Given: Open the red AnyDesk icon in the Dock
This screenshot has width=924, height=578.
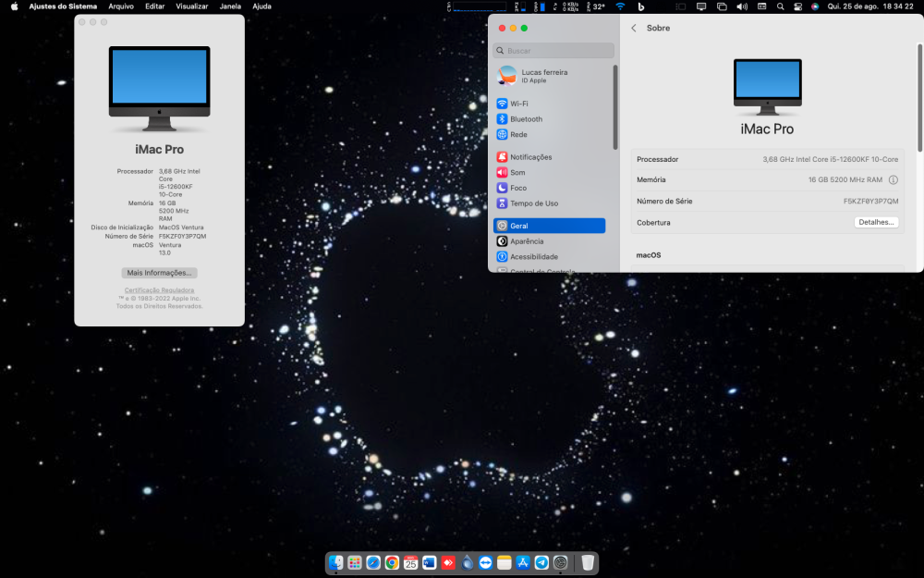Looking at the screenshot, I should [448, 562].
